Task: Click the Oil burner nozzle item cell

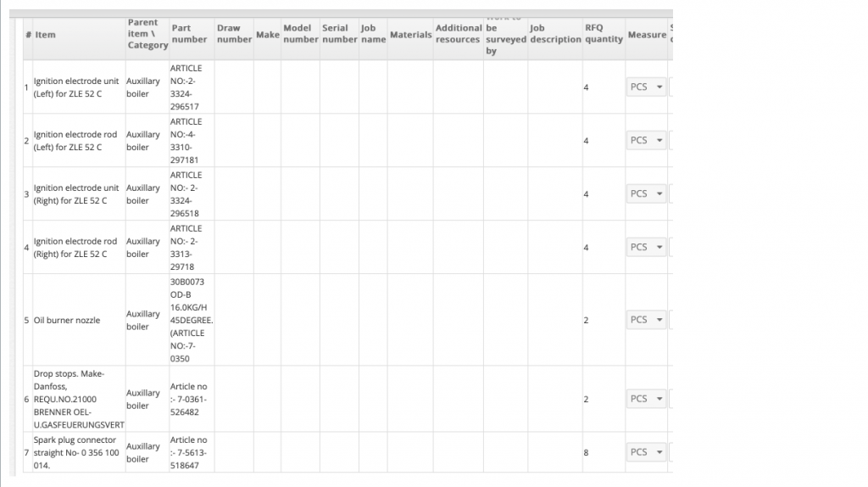Action: [67, 321]
